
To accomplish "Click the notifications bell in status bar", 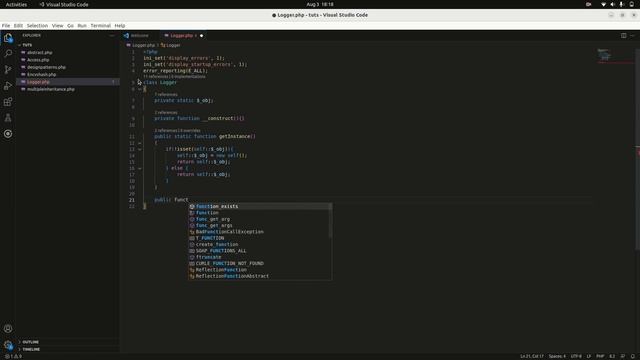I will (633, 356).
